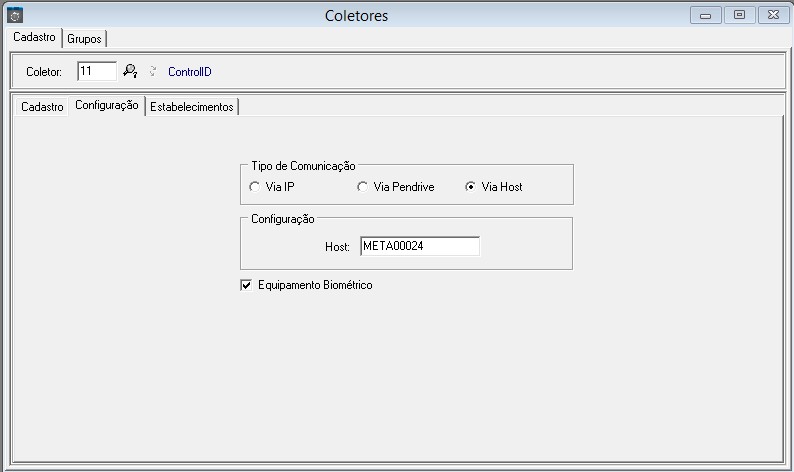
Task: Focus the Host text field
Action: coord(419,246)
